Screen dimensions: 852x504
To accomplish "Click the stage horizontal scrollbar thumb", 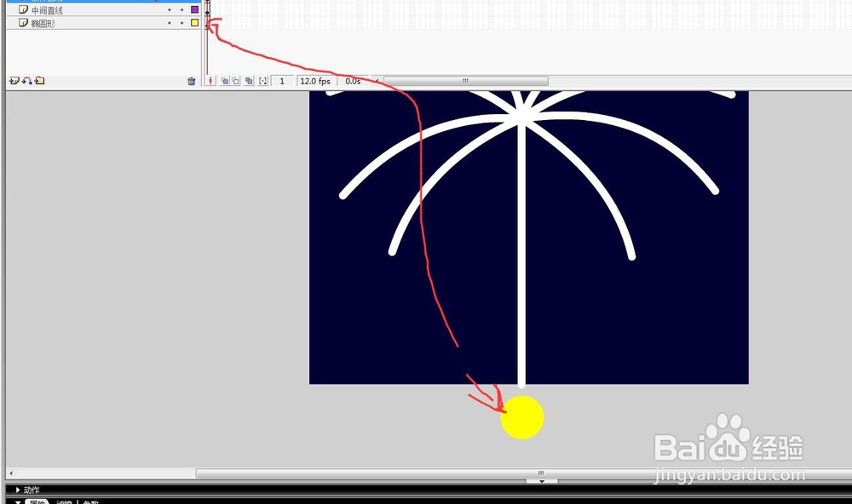I will tap(541, 473).
